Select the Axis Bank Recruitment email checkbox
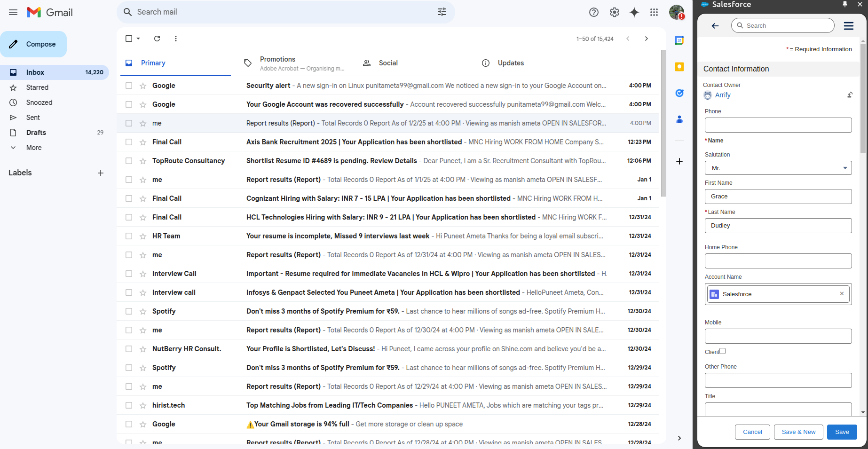The width and height of the screenshot is (868, 449). click(129, 142)
